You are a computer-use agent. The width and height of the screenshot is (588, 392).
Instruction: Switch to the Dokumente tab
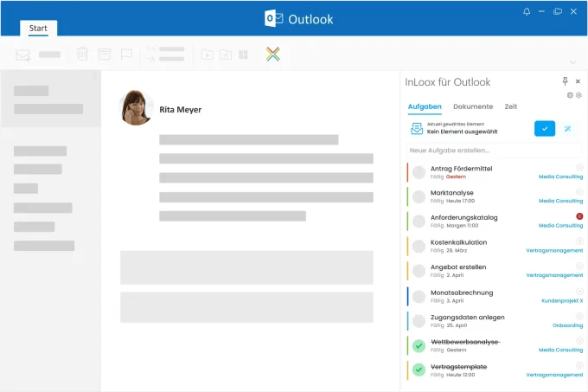(473, 106)
